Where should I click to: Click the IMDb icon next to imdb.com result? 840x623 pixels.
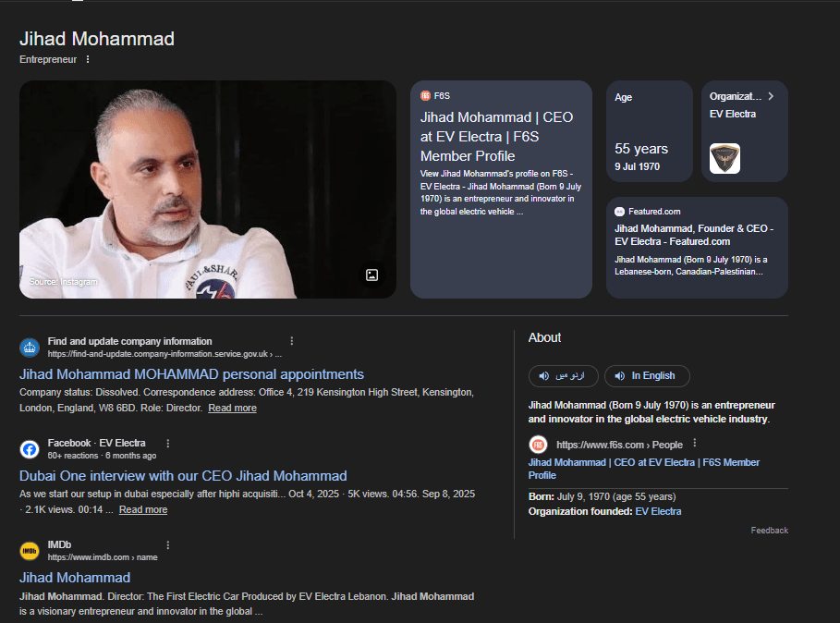pos(30,550)
